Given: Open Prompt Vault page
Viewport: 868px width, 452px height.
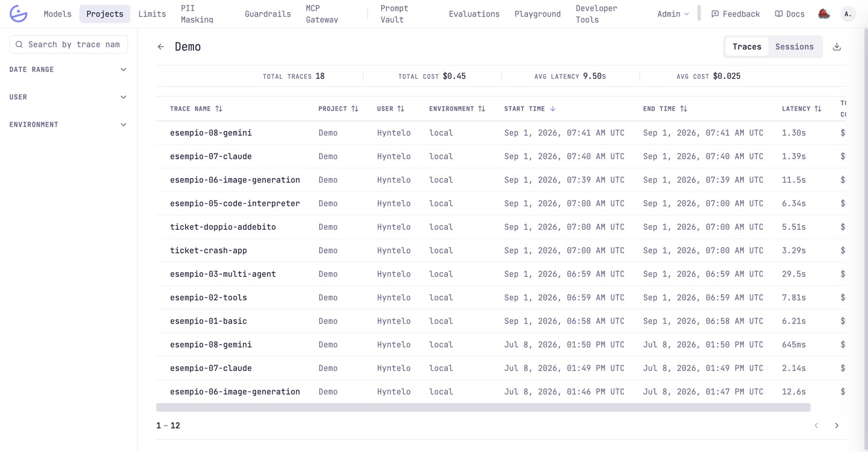Looking at the screenshot, I should [x=394, y=14].
